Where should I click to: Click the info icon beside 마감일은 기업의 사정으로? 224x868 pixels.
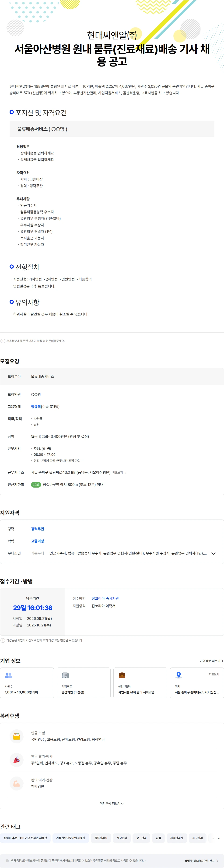point(3,640)
